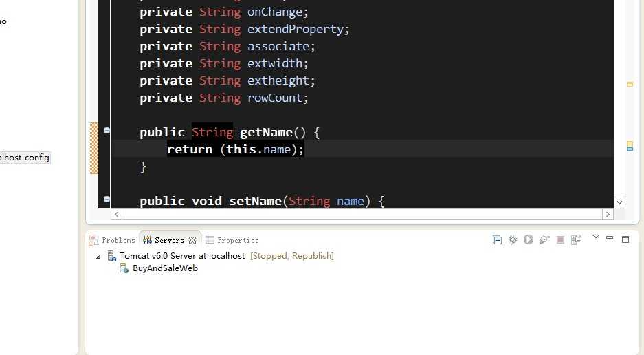Click the Problems tab icon
The height and width of the screenshot is (355, 644).
94,240
